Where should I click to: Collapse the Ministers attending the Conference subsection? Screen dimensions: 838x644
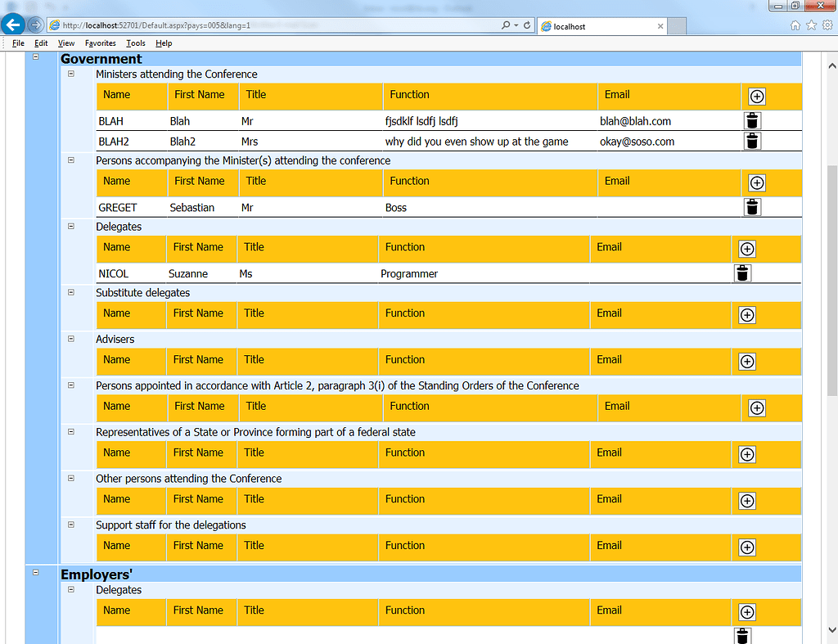coord(70,74)
